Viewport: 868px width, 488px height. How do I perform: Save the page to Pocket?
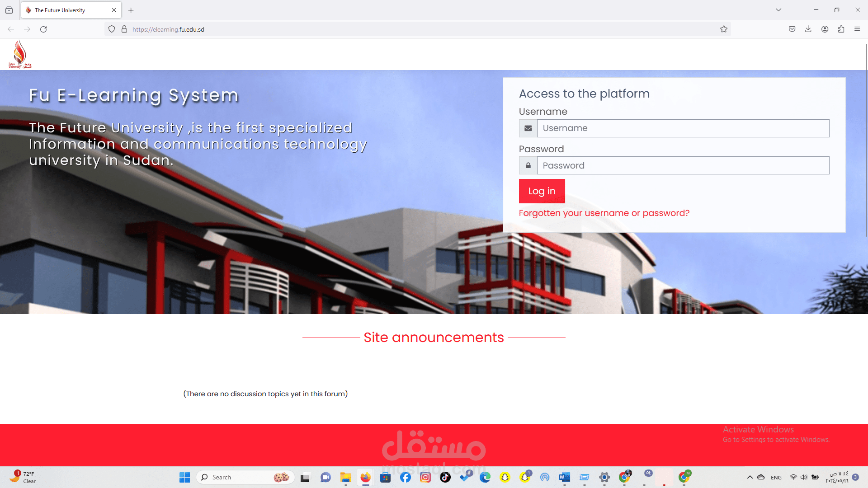792,29
